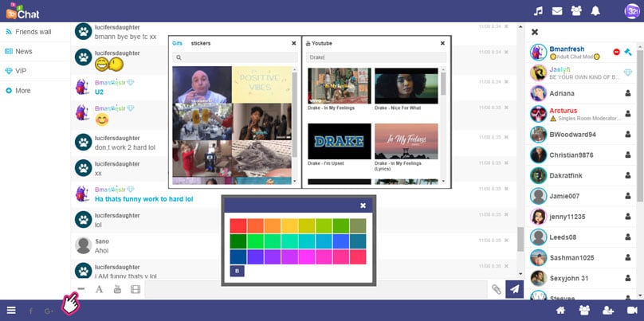
Task: Open Friends wall in the sidebar
Action: (33, 32)
